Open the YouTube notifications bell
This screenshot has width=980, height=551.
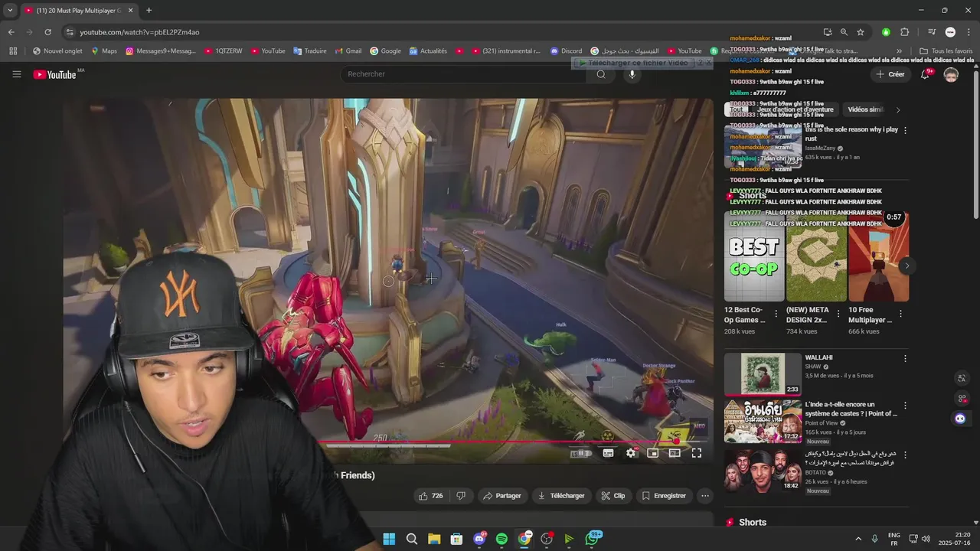click(x=925, y=74)
